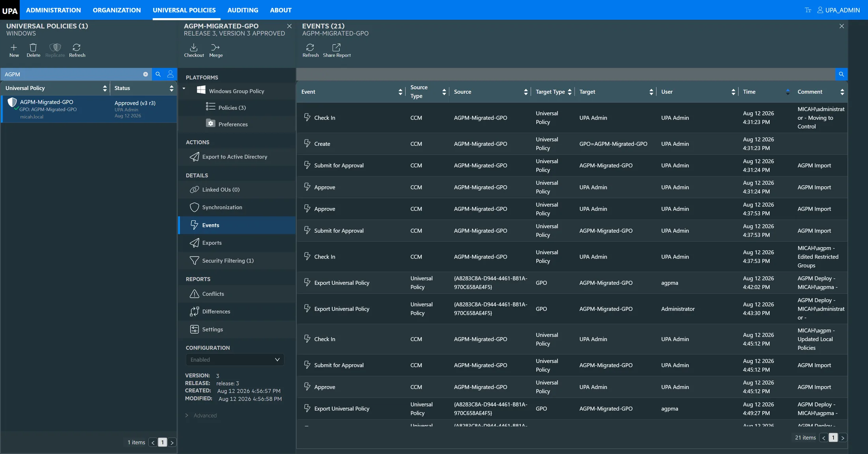Select Windows Group Policy platform
868x454 pixels.
coord(236,91)
